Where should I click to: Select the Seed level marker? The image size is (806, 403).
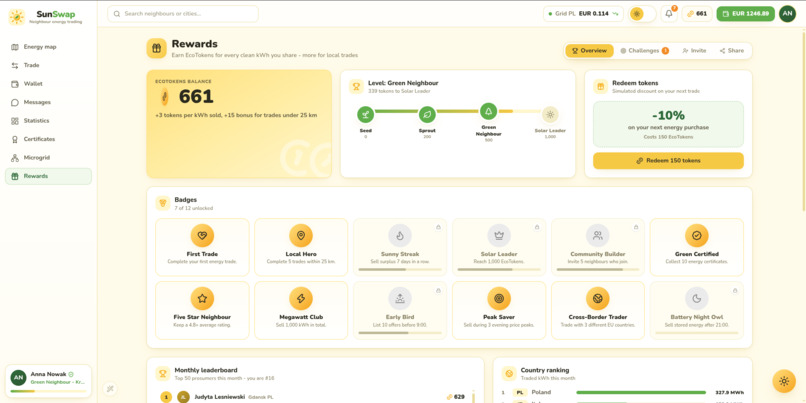click(365, 114)
